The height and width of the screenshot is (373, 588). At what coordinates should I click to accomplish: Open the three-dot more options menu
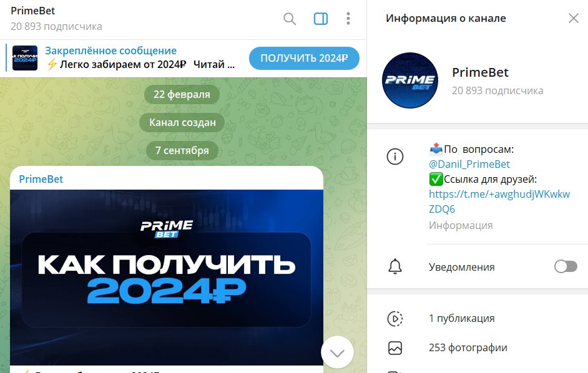pos(348,18)
